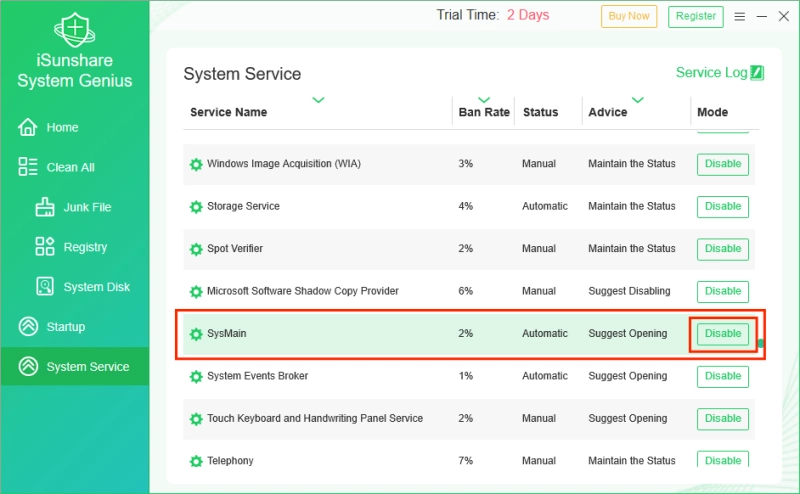Viewport: 800px width, 494px height.
Task: Disable Touch Keyboard and Handwriting Panel Service
Action: 722,418
